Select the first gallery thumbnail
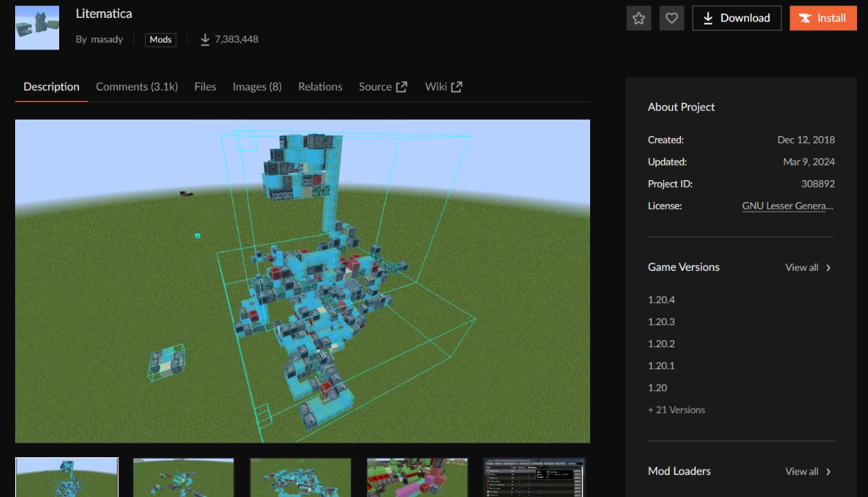The width and height of the screenshot is (868, 497). point(67,477)
